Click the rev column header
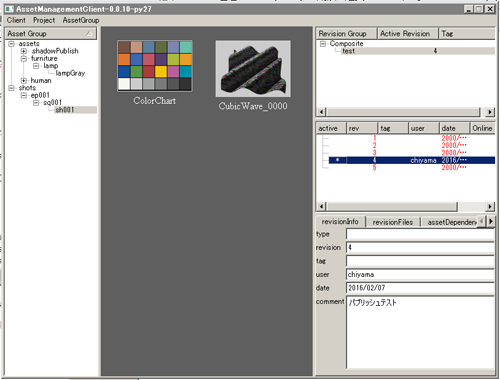 pyautogui.click(x=362, y=128)
